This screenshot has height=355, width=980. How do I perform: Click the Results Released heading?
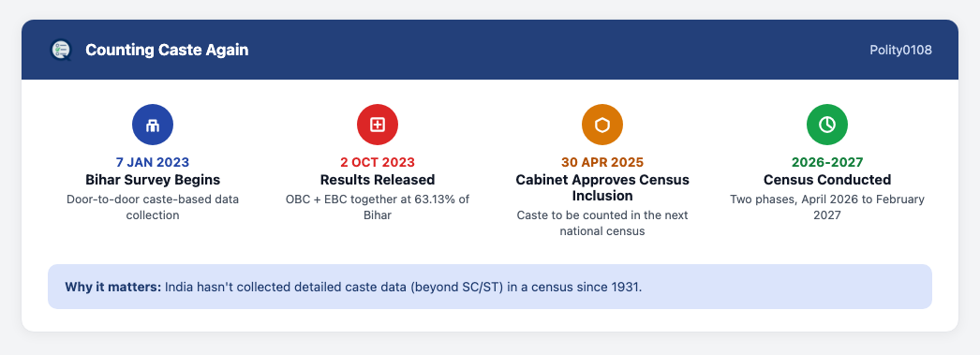click(x=378, y=180)
